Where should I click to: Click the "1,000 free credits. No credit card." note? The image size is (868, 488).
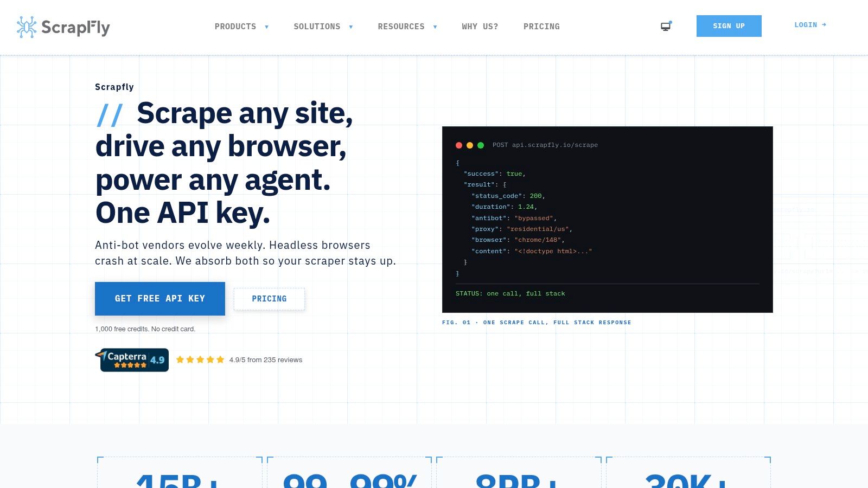(x=145, y=329)
